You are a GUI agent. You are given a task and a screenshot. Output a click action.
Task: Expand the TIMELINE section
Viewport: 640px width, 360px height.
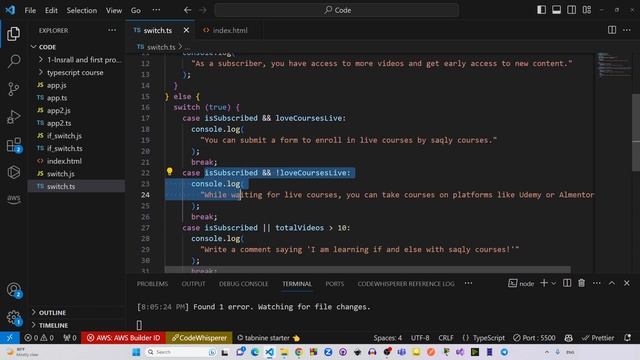(76, 325)
